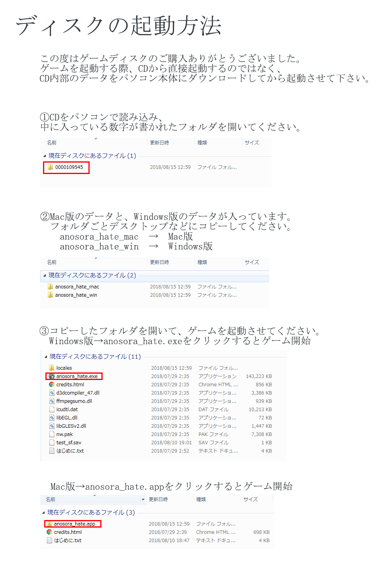Click the PAK ファイル type value
This screenshot has height=569, width=392.
[x=214, y=434]
